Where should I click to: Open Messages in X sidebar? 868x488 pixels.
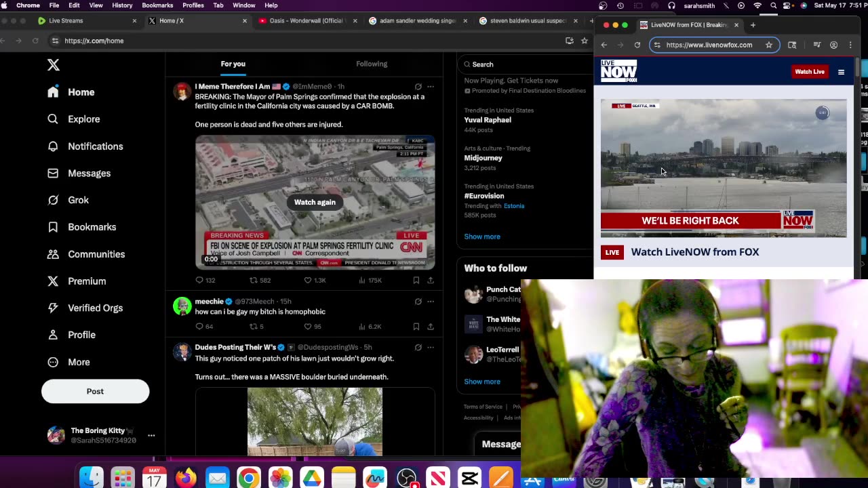point(79,174)
